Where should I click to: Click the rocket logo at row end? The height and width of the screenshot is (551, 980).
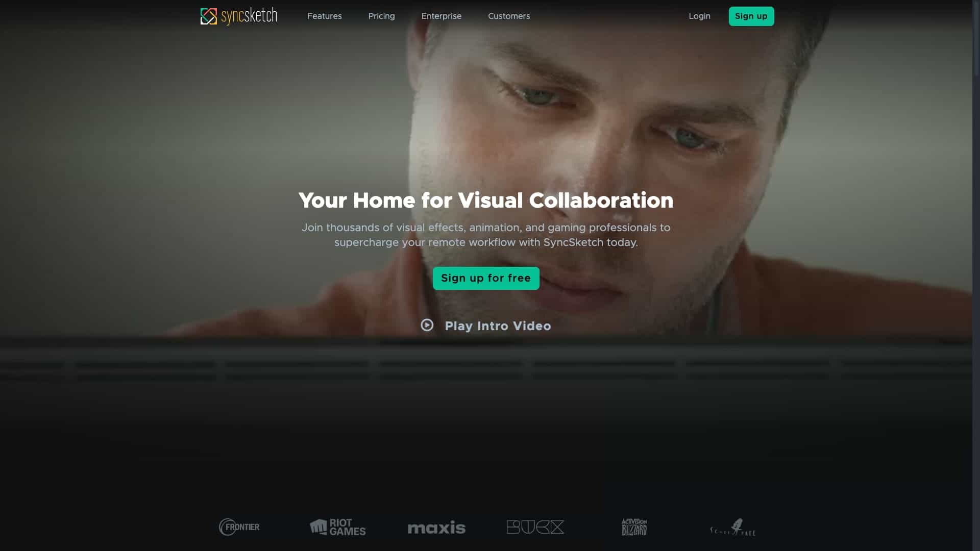(733, 527)
